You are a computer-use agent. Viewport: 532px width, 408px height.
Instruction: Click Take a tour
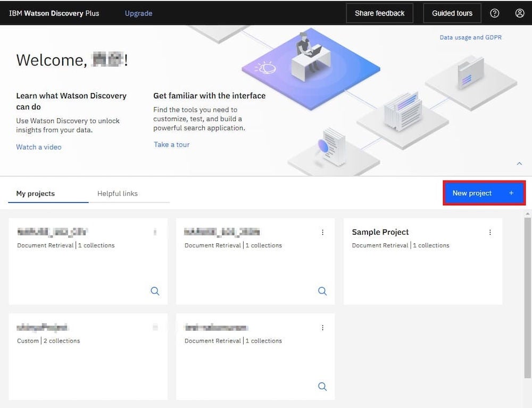click(x=171, y=144)
